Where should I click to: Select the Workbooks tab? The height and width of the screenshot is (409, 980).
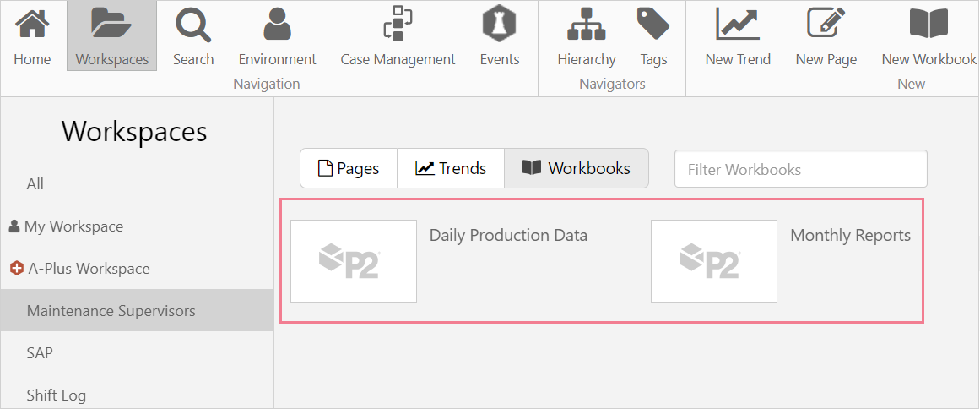pos(577,168)
